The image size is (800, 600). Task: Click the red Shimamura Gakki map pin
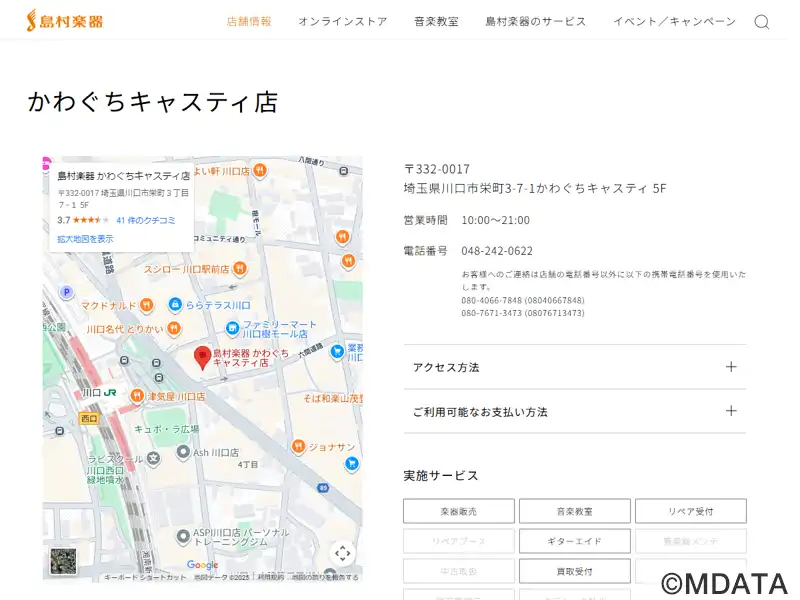tap(201, 357)
